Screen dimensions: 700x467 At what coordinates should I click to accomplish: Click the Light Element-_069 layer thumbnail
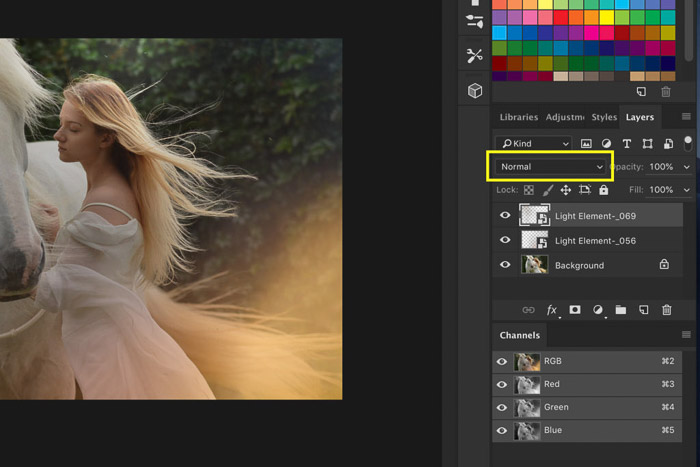point(534,215)
